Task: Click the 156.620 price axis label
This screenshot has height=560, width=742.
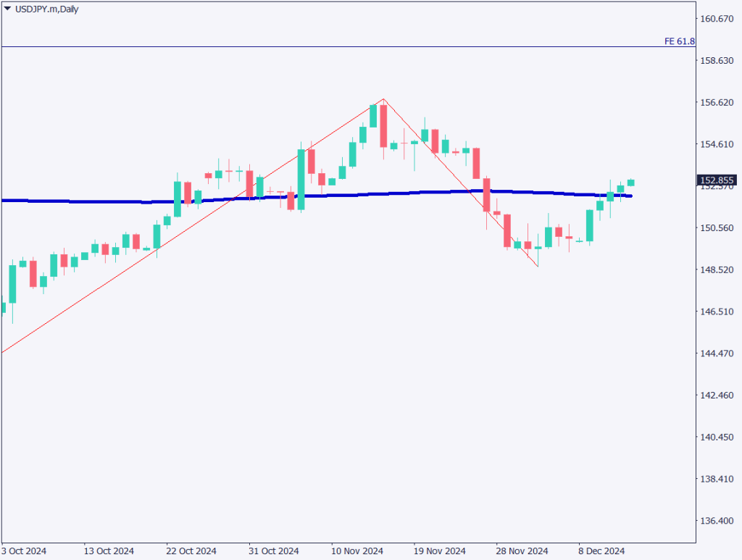Action: coord(716,103)
